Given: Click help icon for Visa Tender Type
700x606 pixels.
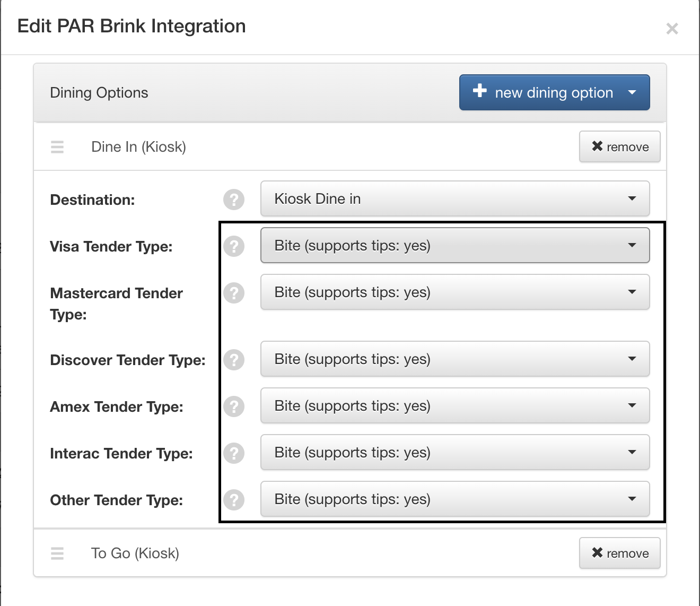Looking at the screenshot, I should point(234,246).
